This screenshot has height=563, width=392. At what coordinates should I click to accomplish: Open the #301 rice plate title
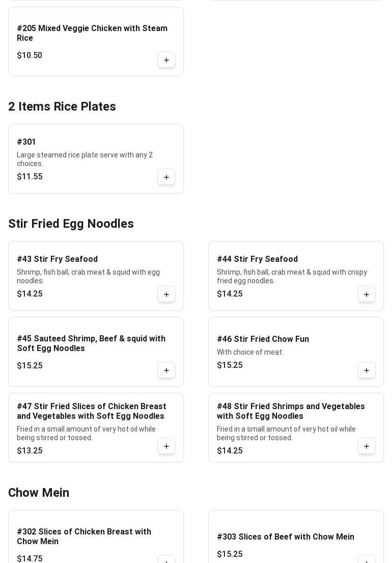pyautogui.click(x=26, y=142)
